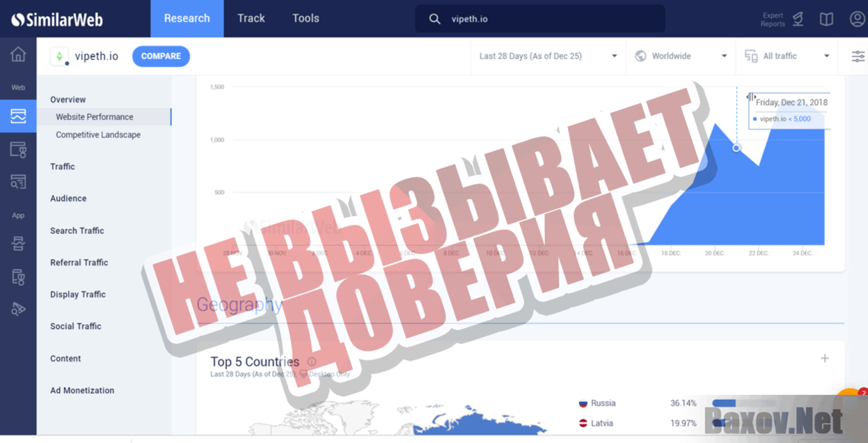
Task: Click the Geography heading
Action: click(x=239, y=304)
